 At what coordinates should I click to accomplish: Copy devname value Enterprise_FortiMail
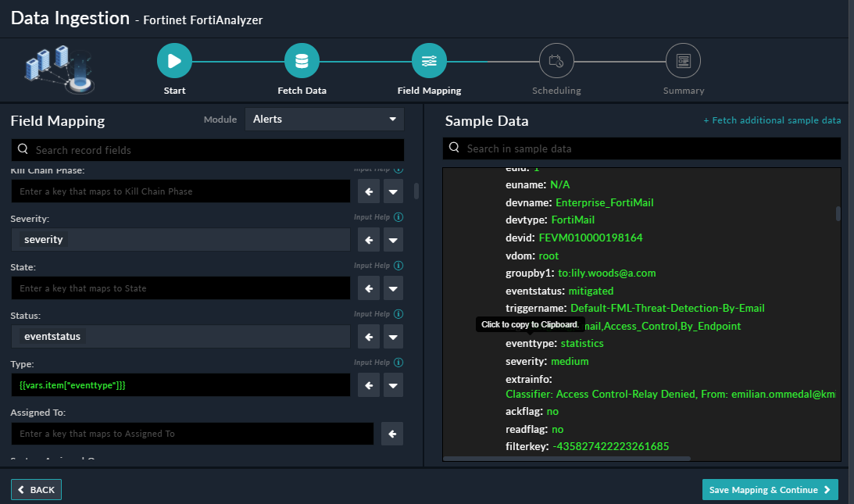click(x=604, y=202)
